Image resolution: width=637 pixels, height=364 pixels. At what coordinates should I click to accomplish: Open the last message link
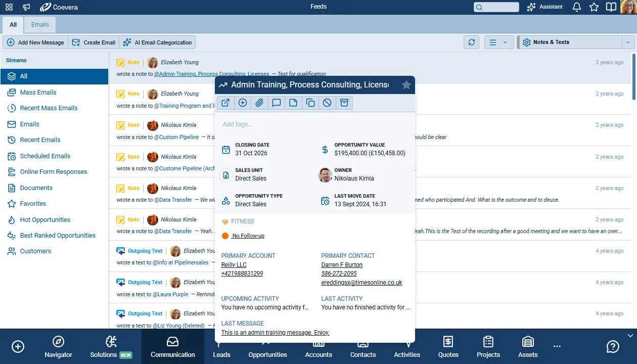point(275,333)
